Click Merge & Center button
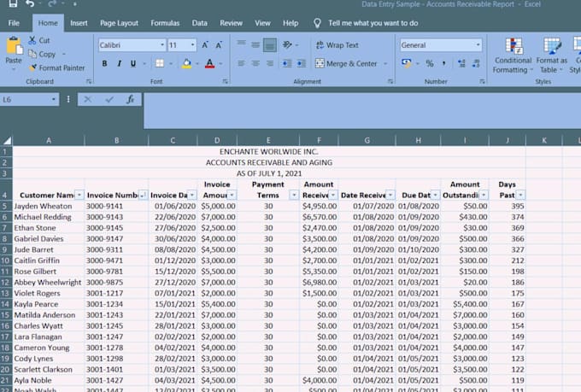581x392 pixels. point(346,64)
